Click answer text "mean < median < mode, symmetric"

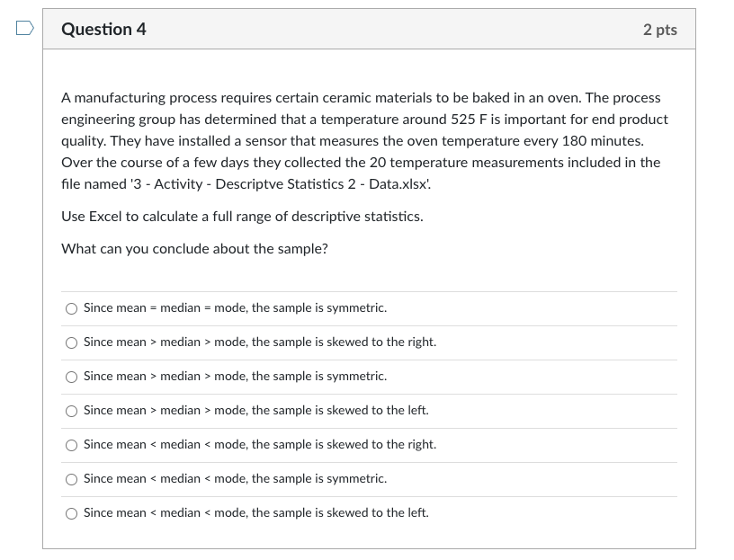point(235,479)
